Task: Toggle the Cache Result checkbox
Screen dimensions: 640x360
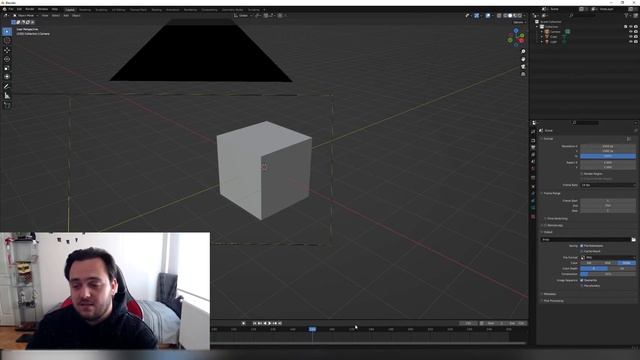Action: coord(582,251)
